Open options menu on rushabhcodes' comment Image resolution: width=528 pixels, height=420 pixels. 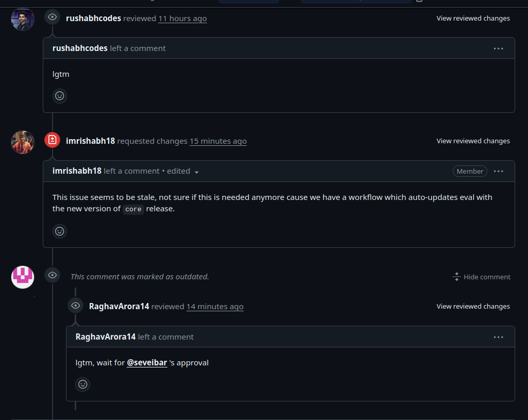coord(498,48)
